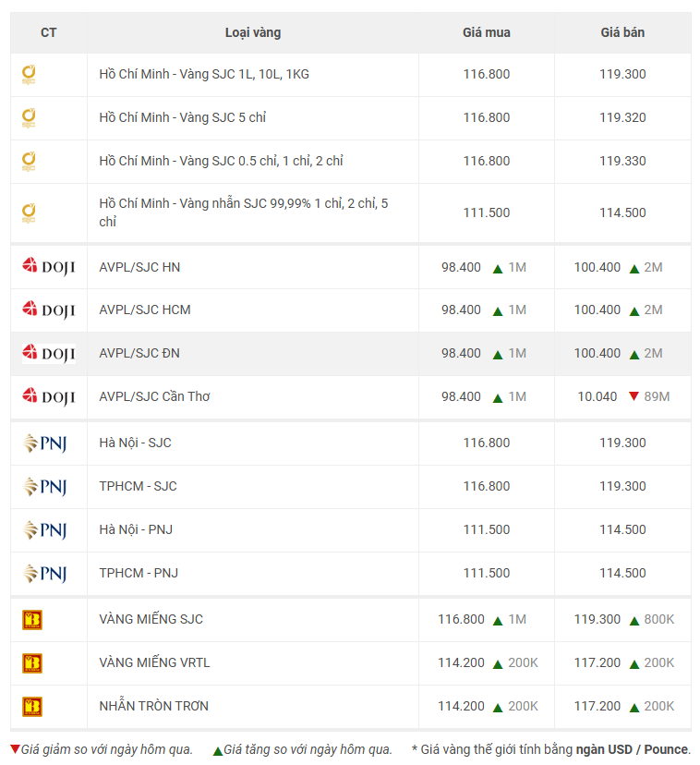The width and height of the screenshot is (700, 765).
Task: Click SJC logo in Vàng SJC 5 chỉ row
Action: coord(29,118)
